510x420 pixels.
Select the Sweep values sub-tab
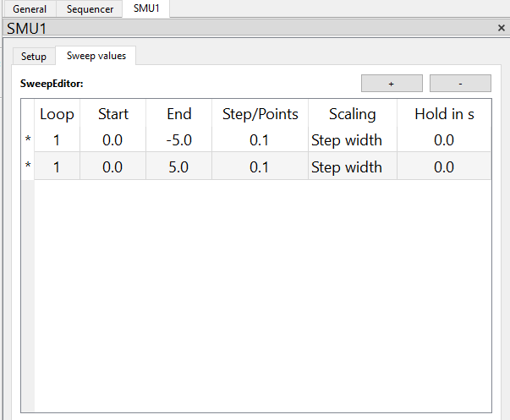pyautogui.click(x=96, y=56)
